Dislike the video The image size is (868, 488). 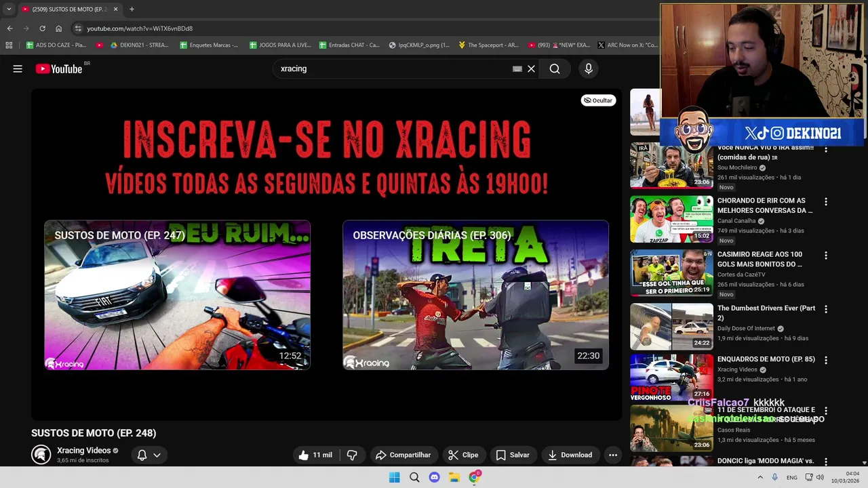(x=352, y=455)
